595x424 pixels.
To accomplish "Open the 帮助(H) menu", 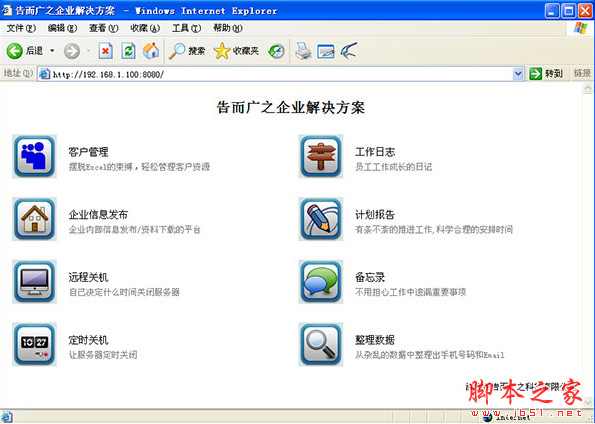I will tap(228, 28).
